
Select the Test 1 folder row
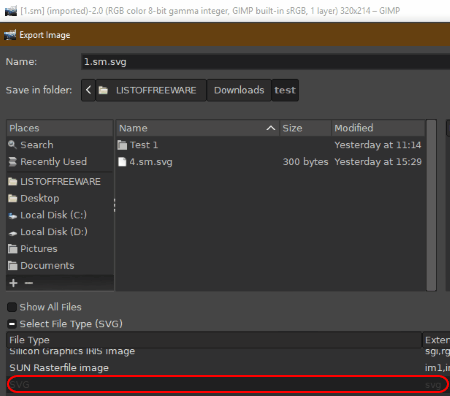click(x=270, y=145)
